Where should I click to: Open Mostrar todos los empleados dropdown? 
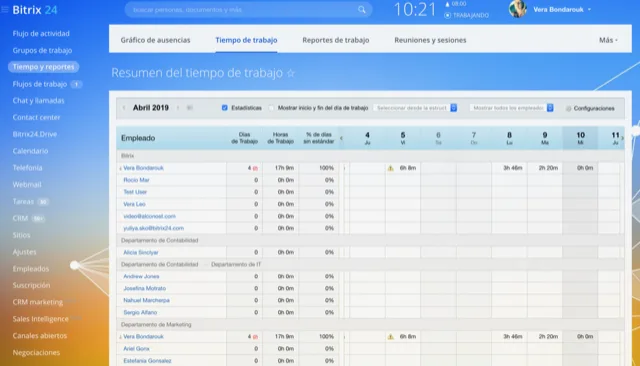pyautogui.click(x=511, y=108)
